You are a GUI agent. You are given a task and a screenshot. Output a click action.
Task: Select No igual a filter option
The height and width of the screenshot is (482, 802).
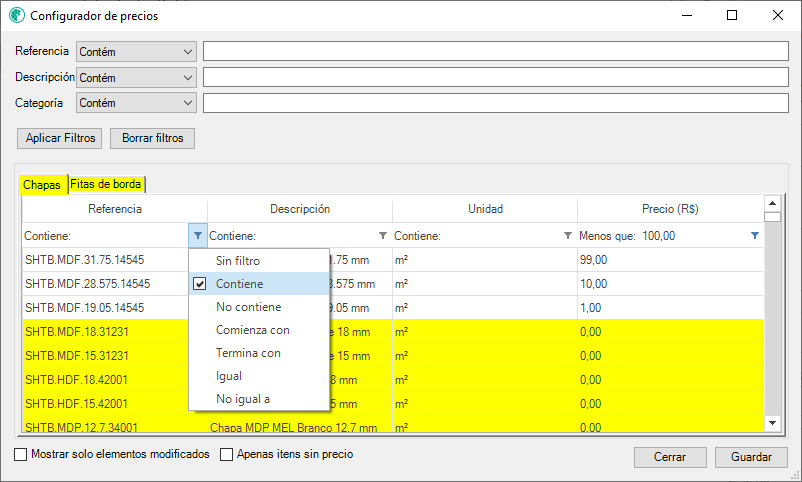point(259,399)
